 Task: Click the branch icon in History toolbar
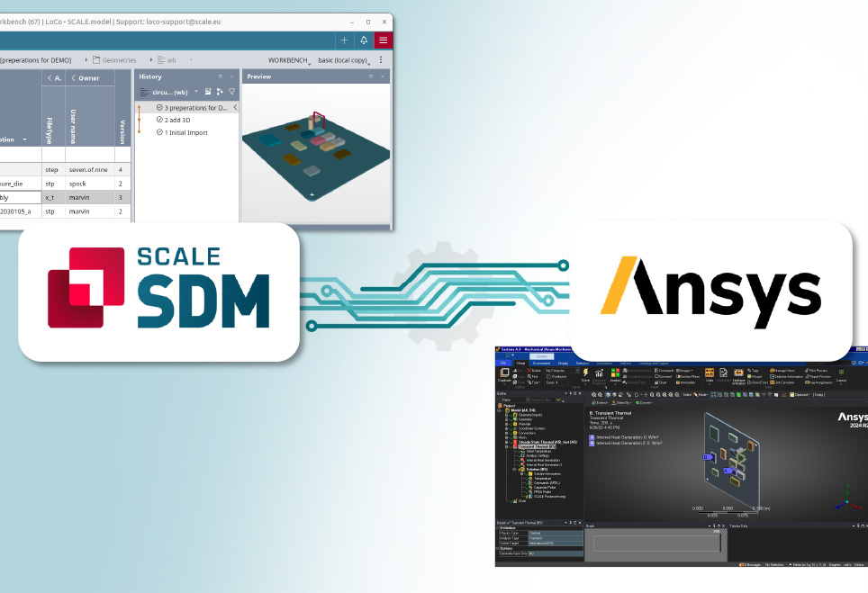(220, 92)
